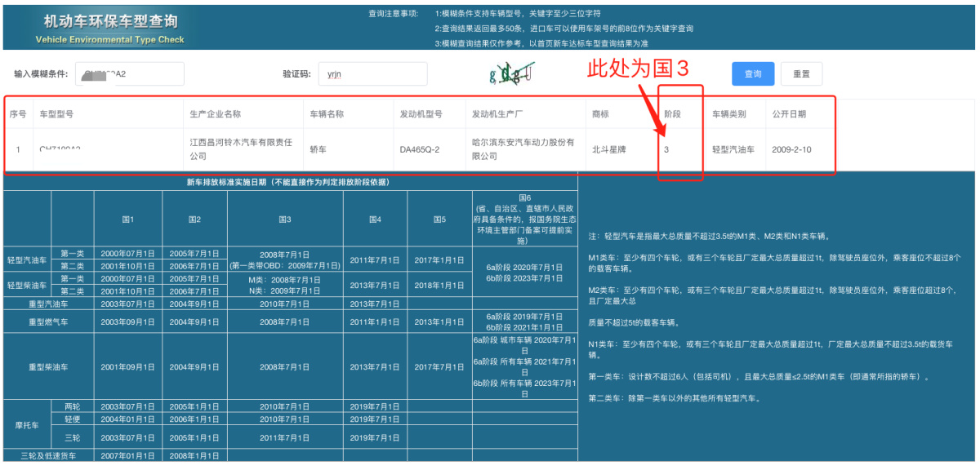Select the 车辆类别 column header
The image size is (980, 470).
[x=729, y=114]
